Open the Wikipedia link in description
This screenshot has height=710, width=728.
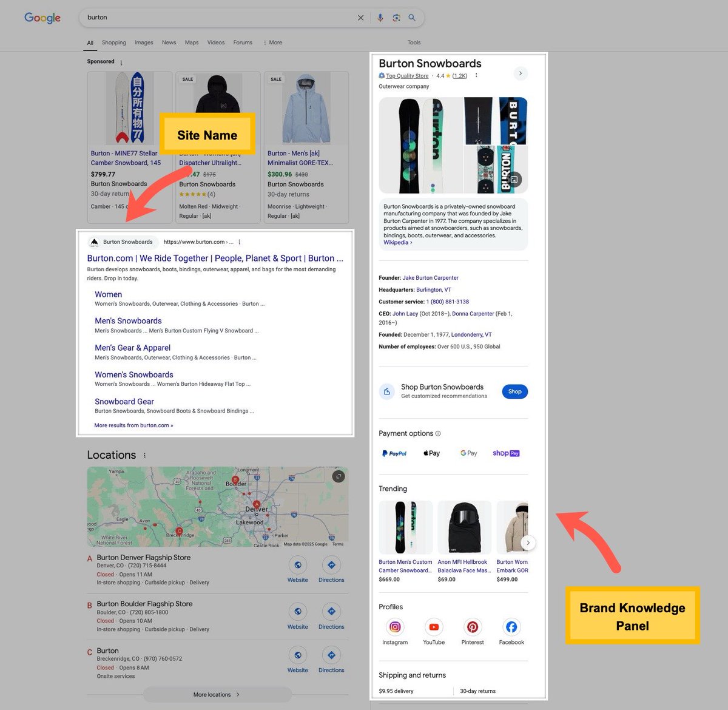398,243
